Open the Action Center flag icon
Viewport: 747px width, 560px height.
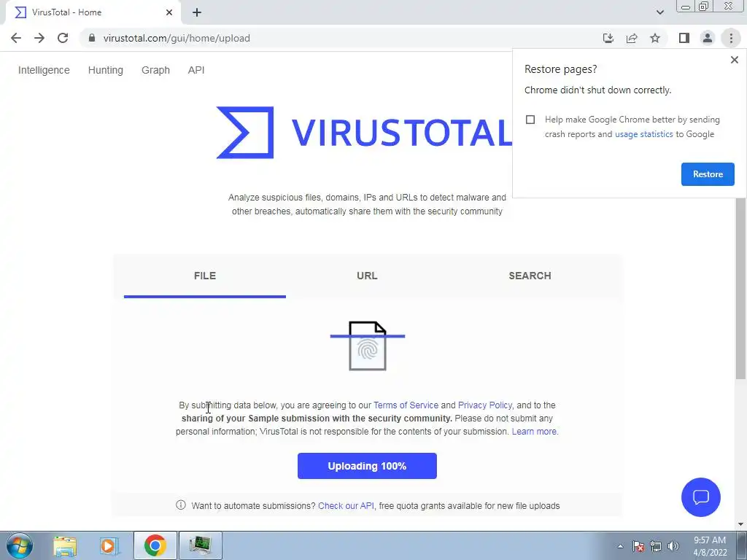pos(638,546)
